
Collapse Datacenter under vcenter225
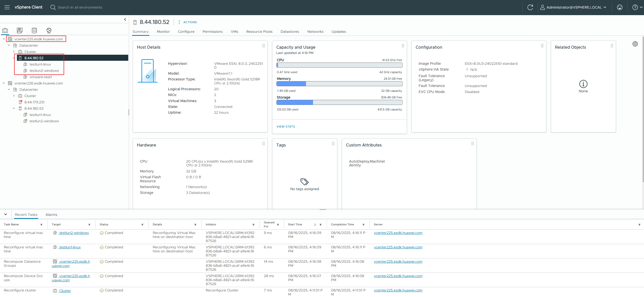pos(9,45)
